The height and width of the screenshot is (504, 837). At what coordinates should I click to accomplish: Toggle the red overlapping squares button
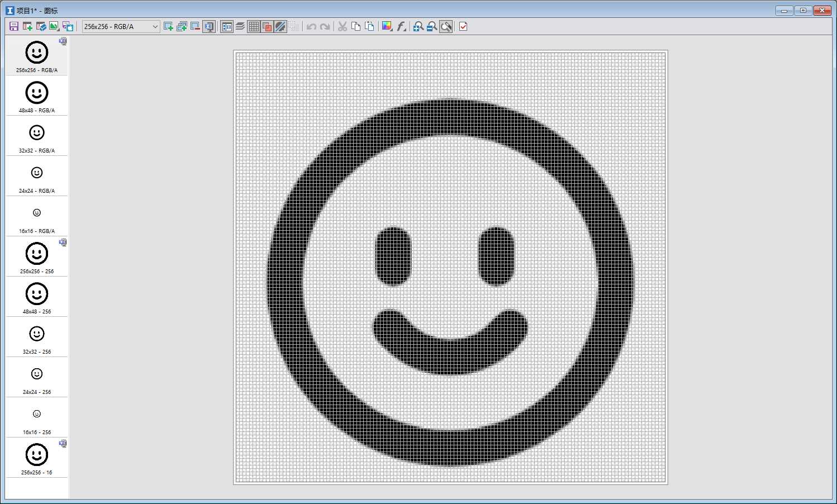click(267, 26)
